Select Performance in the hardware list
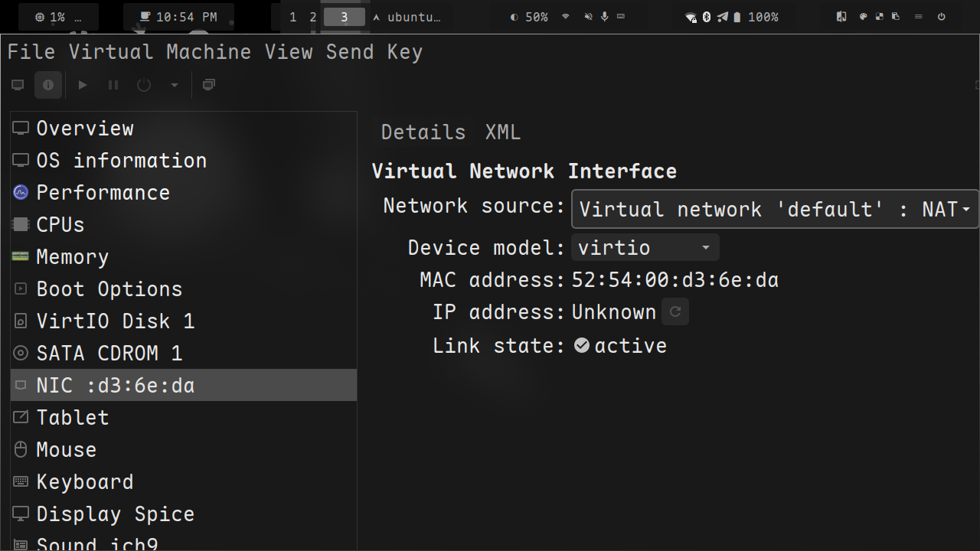This screenshot has height=551, width=980. pos(103,193)
